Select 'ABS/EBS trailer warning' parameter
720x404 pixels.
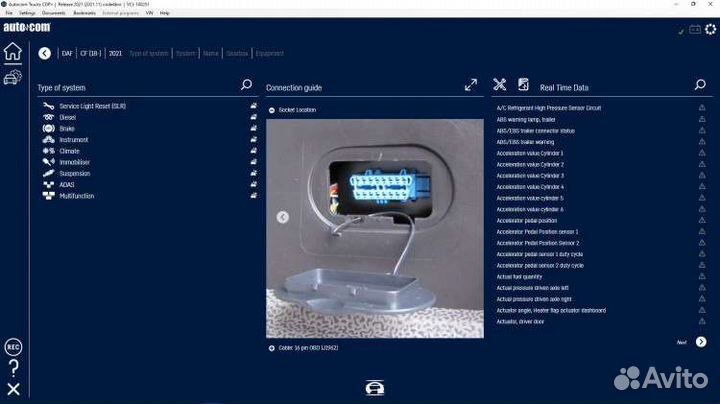[525, 142]
